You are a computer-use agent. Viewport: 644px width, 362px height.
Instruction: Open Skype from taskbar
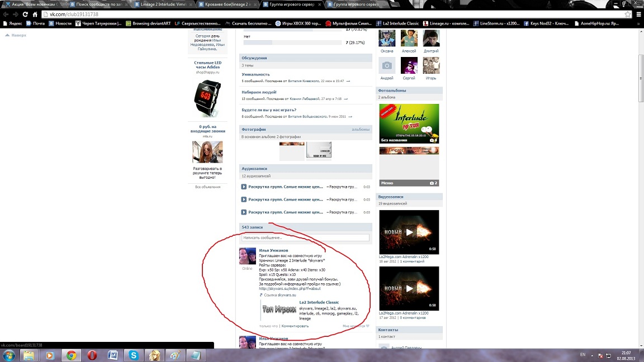[x=134, y=355]
